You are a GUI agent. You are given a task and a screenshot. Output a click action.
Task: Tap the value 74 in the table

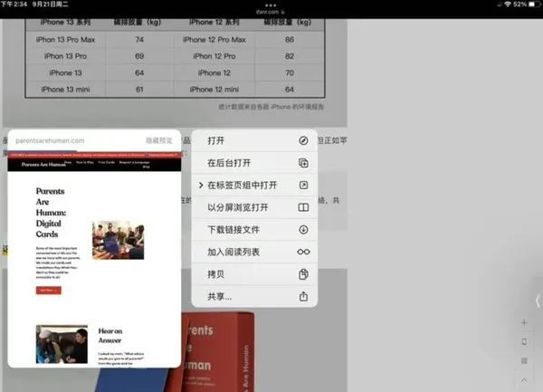(x=139, y=40)
